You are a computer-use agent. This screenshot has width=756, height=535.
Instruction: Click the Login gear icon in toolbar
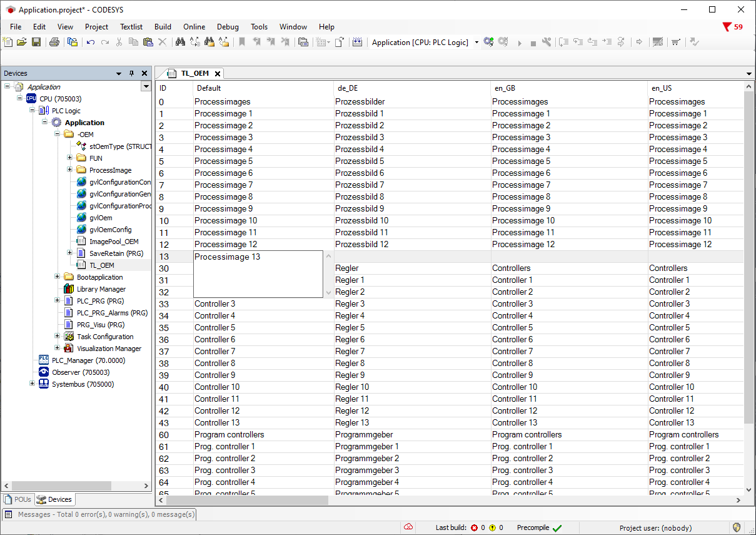point(488,43)
